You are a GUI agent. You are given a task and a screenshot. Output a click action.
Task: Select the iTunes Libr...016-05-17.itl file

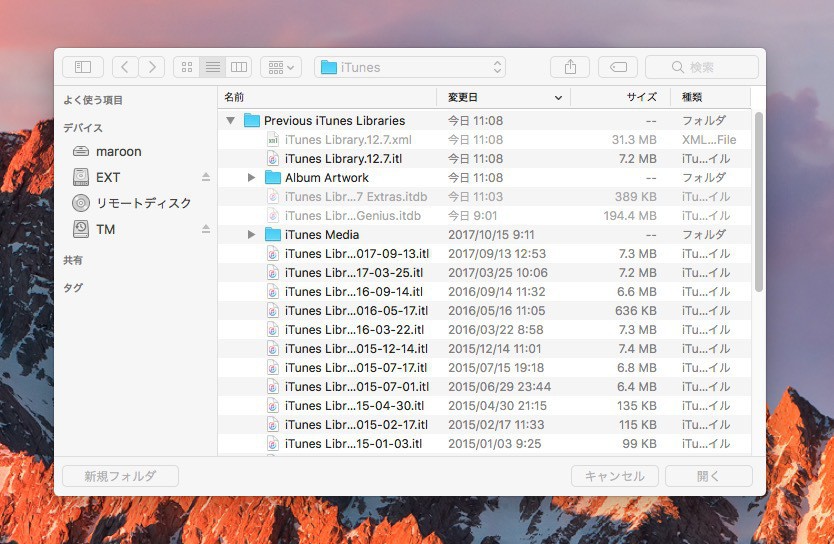tap(485, 311)
